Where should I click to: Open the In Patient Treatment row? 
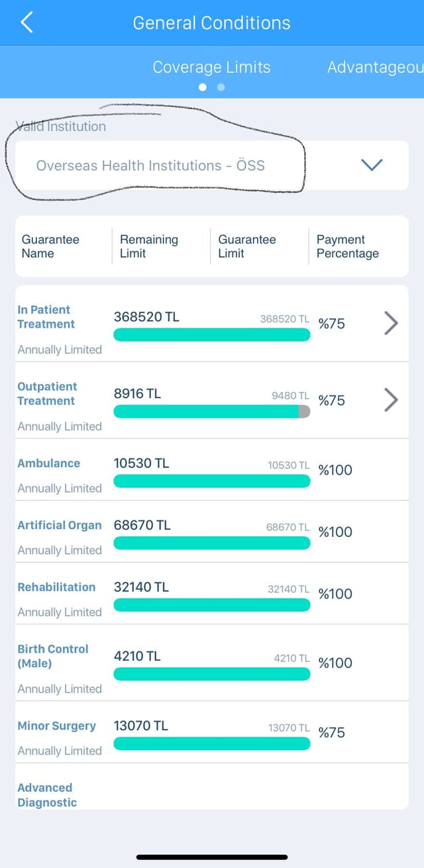click(212, 324)
